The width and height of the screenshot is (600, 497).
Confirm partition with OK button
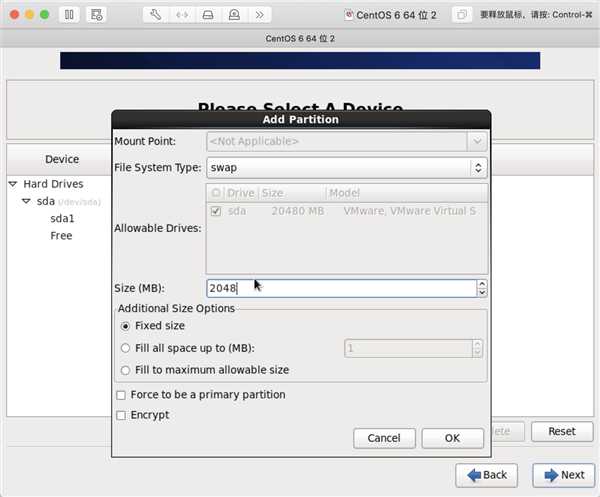click(452, 438)
